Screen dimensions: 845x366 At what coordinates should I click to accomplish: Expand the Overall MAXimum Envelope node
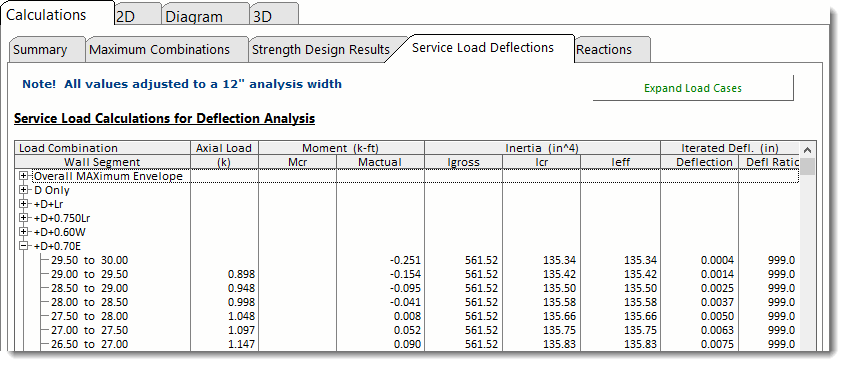[23, 176]
